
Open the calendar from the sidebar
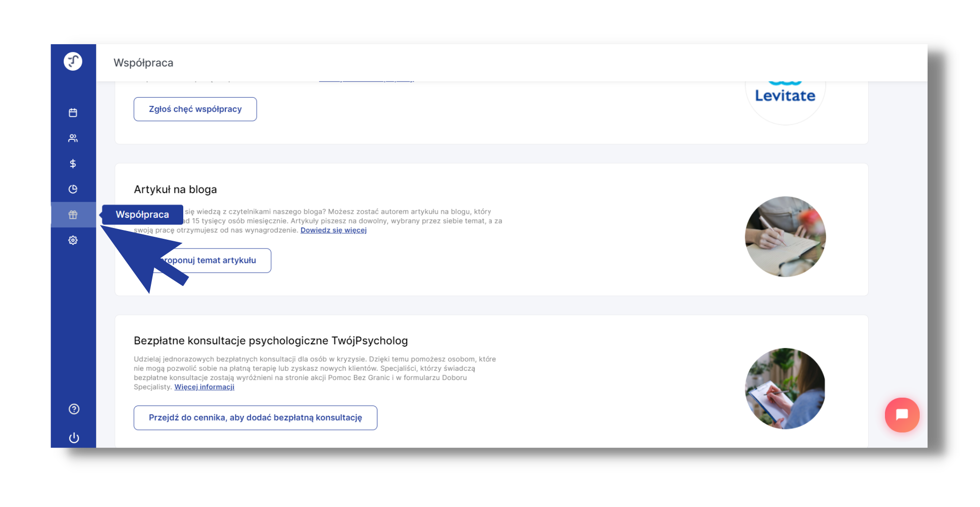(73, 113)
